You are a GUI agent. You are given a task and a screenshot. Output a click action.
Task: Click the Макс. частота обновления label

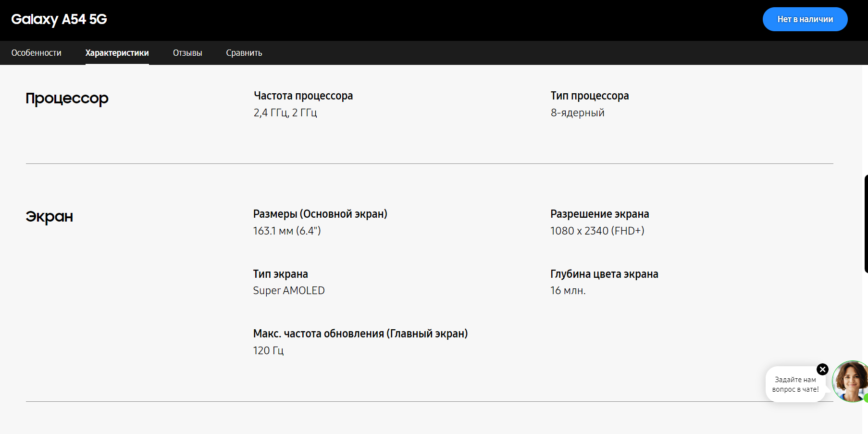coord(360,334)
